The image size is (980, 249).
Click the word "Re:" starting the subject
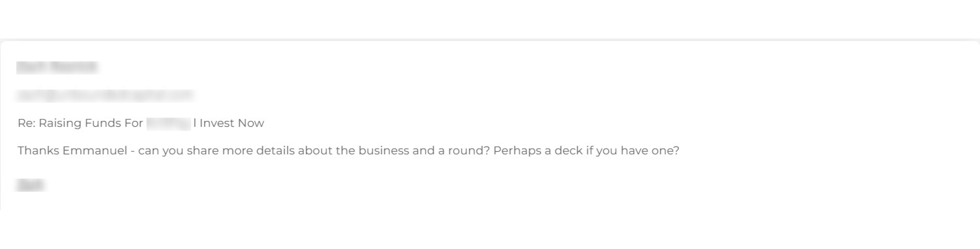pos(26,123)
